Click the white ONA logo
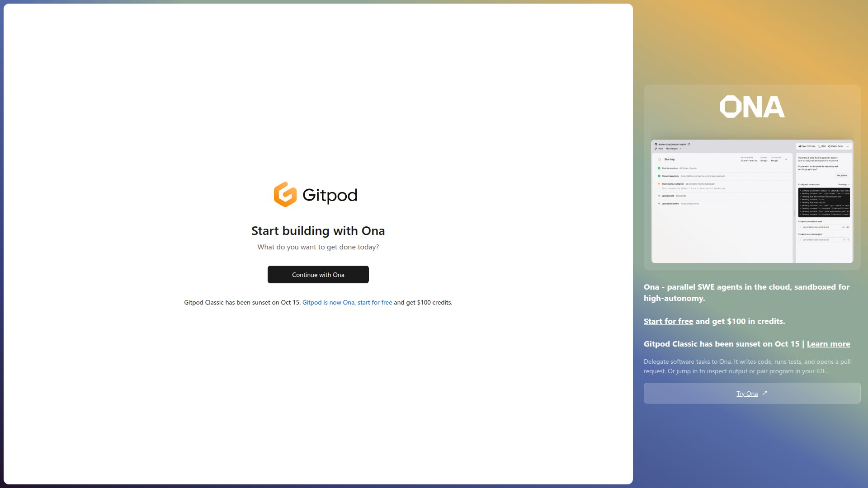Image resolution: width=868 pixels, height=488 pixels. coord(752,107)
